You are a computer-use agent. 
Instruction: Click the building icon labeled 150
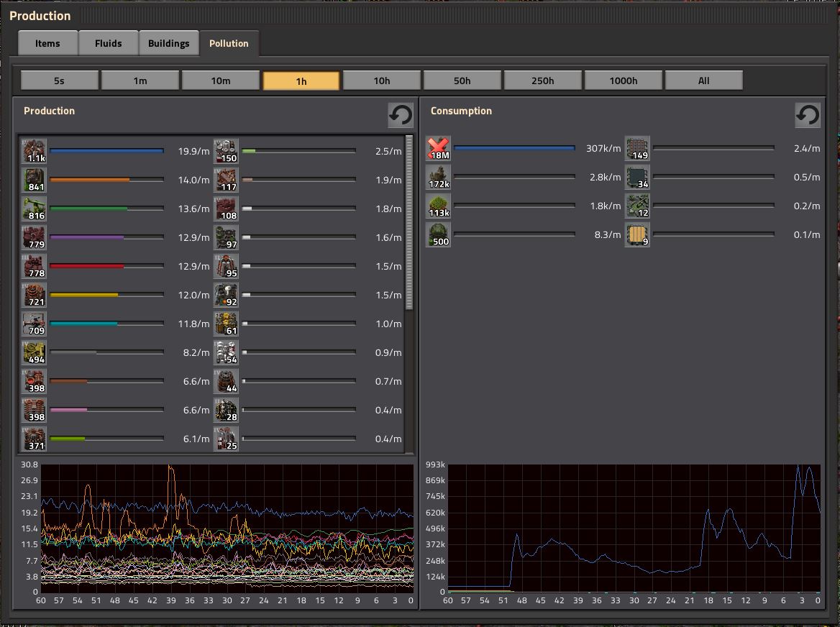(x=226, y=151)
